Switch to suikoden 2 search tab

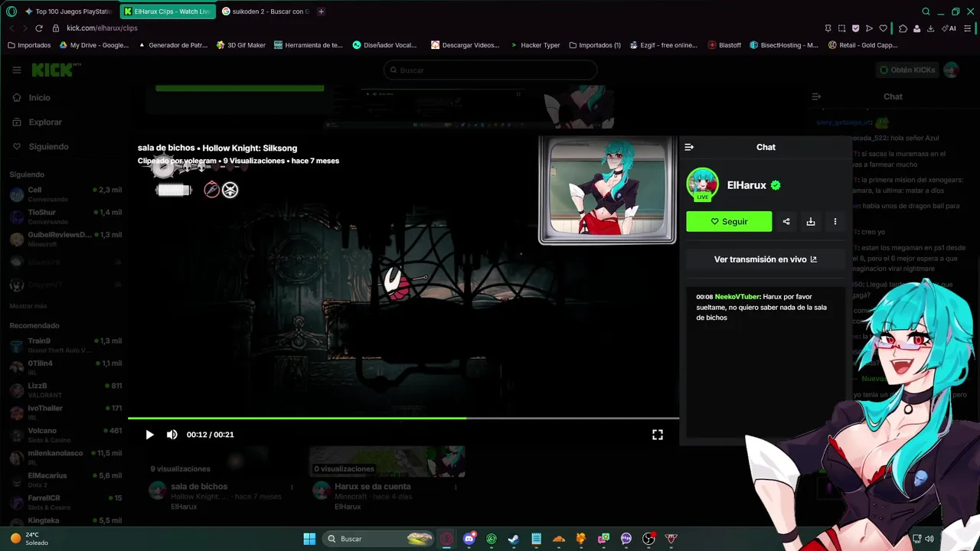click(x=265, y=11)
